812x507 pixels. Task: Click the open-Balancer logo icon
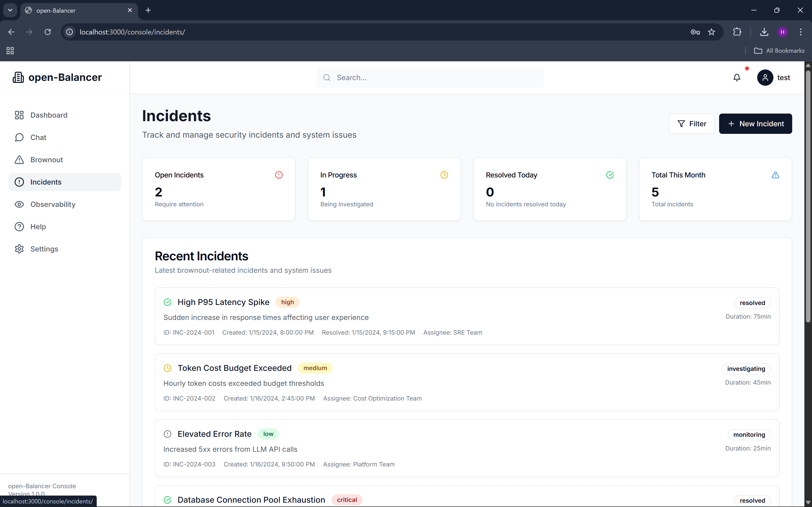[18, 78]
